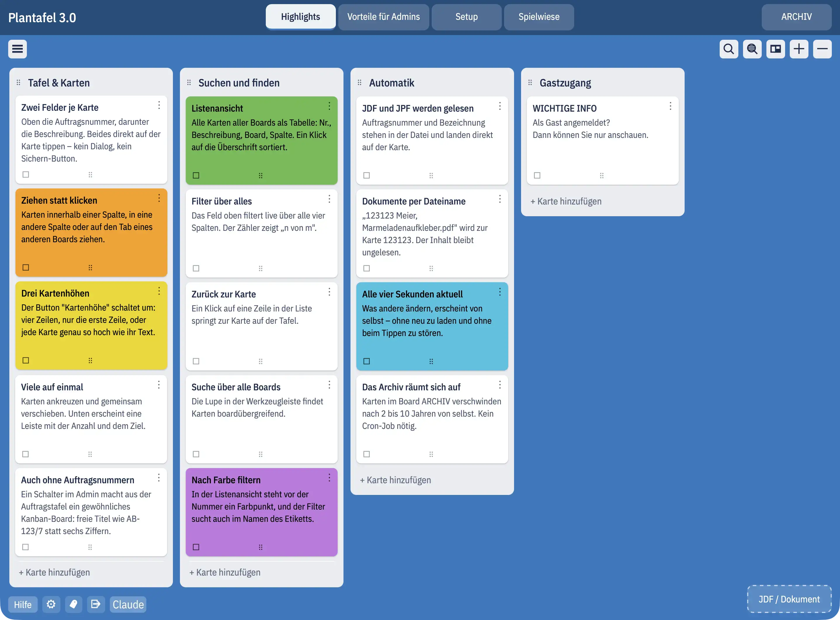This screenshot has height=620, width=840.
Task: Switch to the Vorteile für Admins tab
Action: [383, 17]
